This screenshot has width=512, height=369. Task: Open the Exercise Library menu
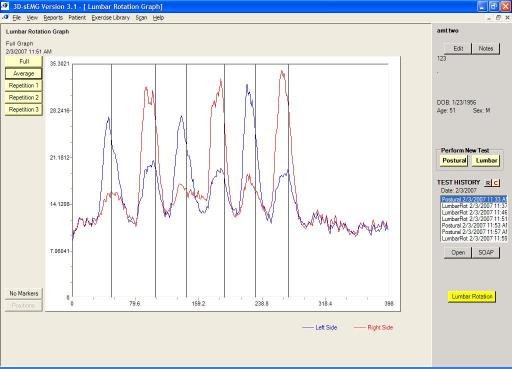(x=110, y=18)
